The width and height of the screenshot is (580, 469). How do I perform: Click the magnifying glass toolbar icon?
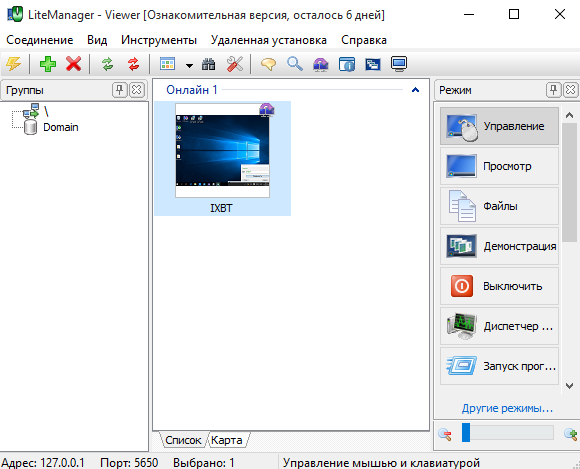(x=294, y=64)
